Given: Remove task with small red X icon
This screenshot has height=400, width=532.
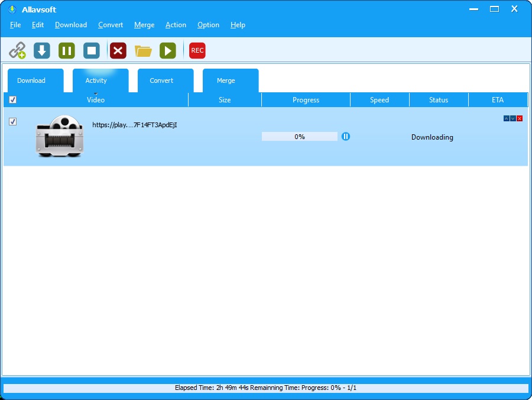Looking at the screenshot, I should coord(520,118).
